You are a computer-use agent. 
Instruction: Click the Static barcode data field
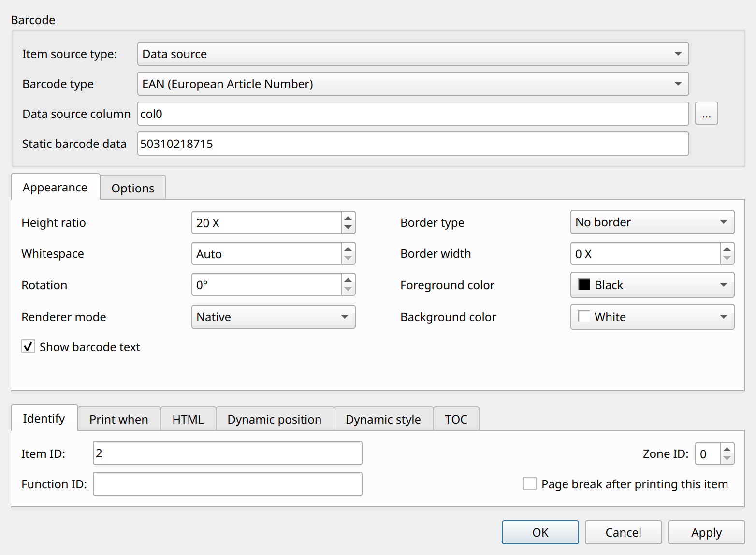[413, 144]
